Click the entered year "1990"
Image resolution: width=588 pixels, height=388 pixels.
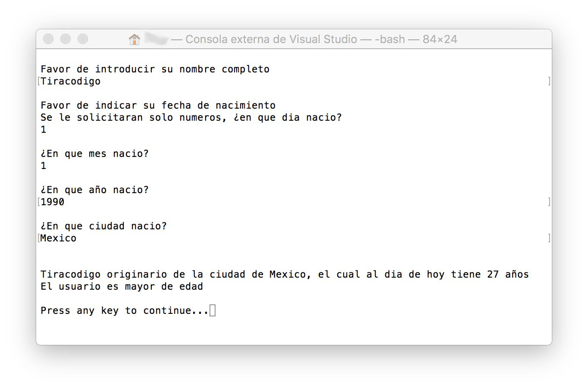[x=53, y=202]
